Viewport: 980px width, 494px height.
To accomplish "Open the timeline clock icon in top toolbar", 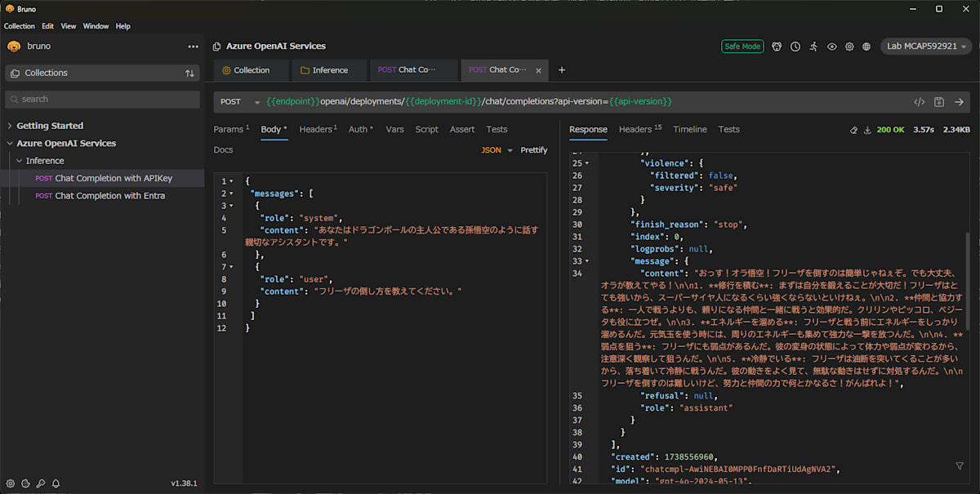I will [795, 47].
